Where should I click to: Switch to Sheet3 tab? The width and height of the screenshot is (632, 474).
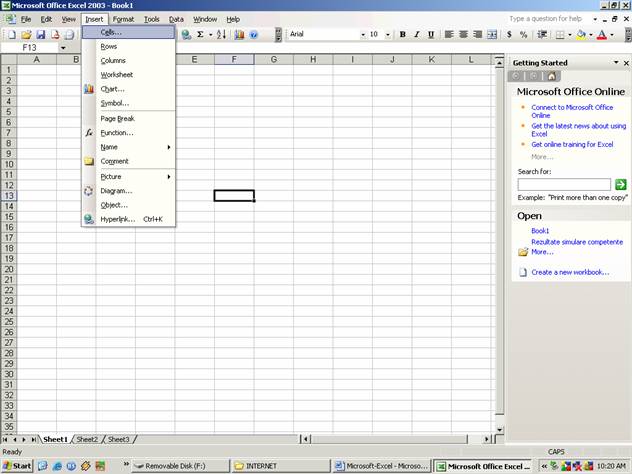tap(118, 439)
